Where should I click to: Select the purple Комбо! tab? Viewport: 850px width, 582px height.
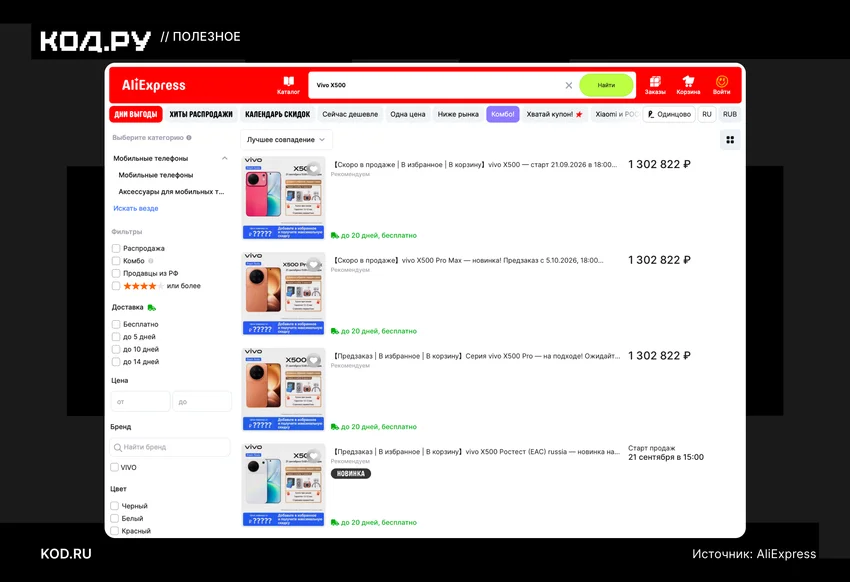[x=503, y=114]
